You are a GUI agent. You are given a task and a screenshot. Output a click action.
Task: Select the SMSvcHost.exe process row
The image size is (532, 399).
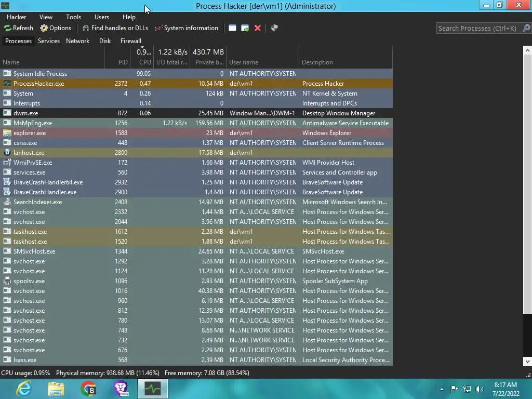(196, 251)
